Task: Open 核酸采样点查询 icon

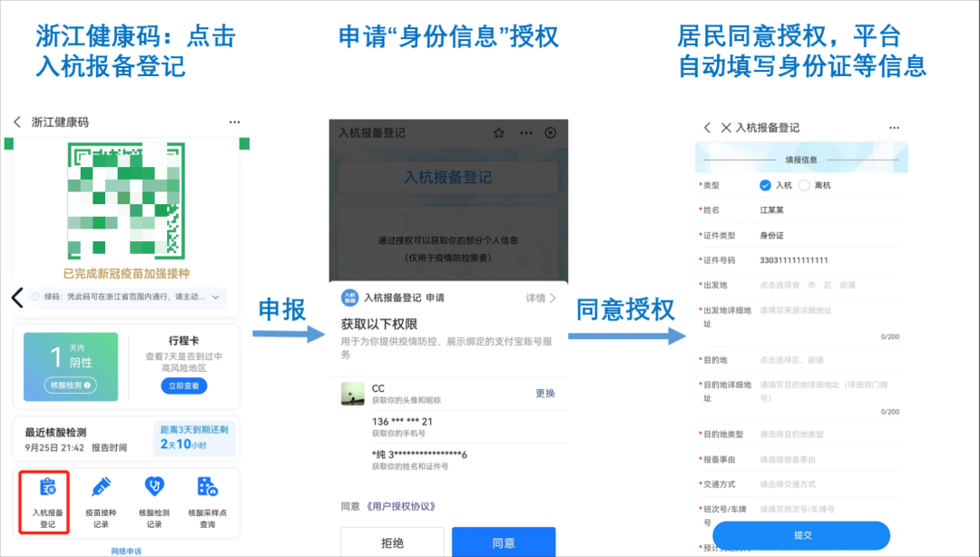Action: (207, 502)
